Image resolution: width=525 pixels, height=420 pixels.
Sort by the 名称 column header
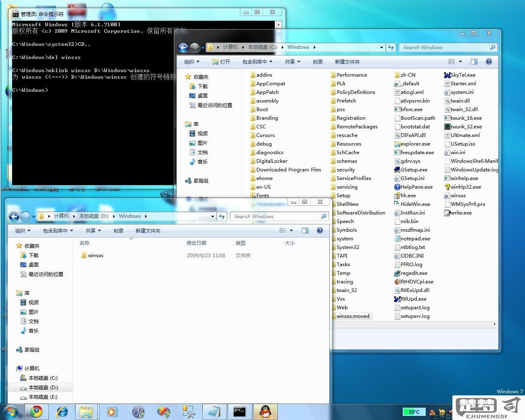point(84,243)
